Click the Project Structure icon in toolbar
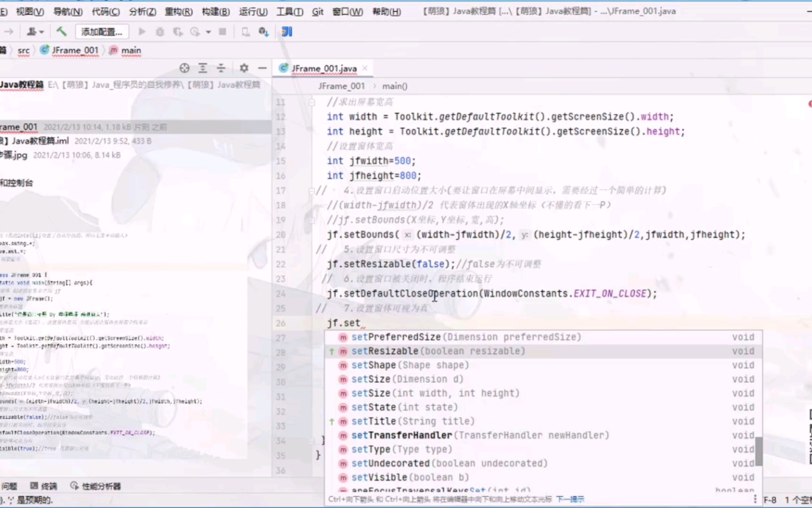The height and width of the screenshot is (508, 812). point(245,32)
